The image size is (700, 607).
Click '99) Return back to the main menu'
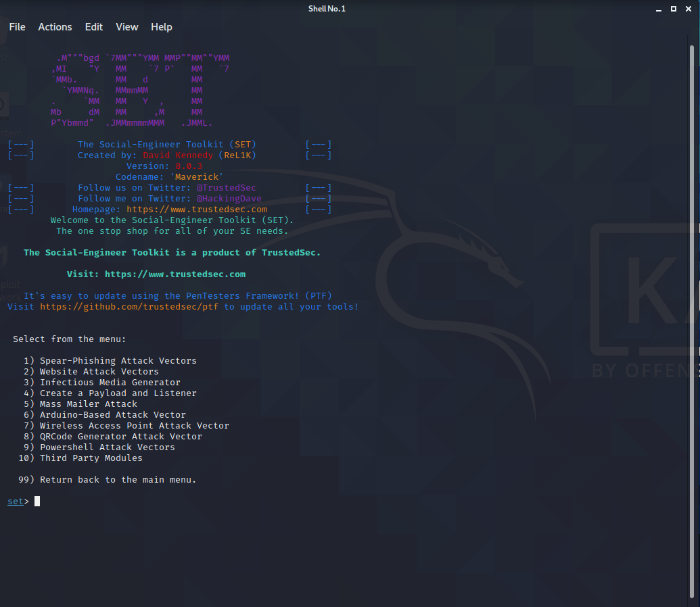(107, 480)
